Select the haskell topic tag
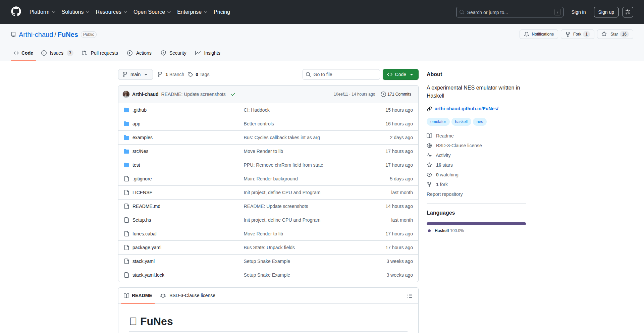Image resolution: width=644 pixels, height=333 pixels. coord(461,122)
